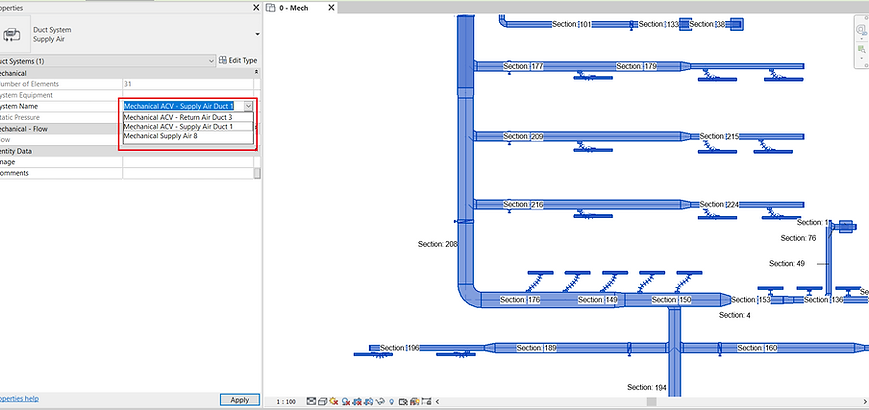Screen dimensions: 869x410
Task: Click the Image property value field
Action: pyautogui.click(x=188, y=162)
